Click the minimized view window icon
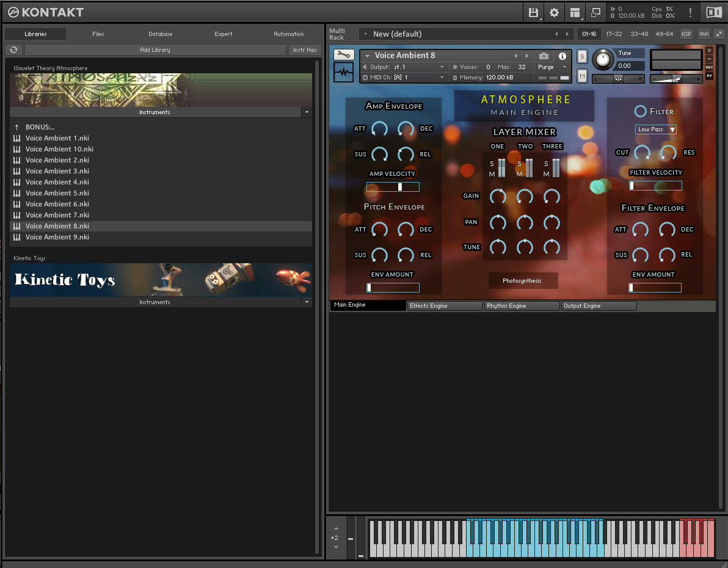Image resolution: width=728 pixels, height=568 pixels. 595,13
